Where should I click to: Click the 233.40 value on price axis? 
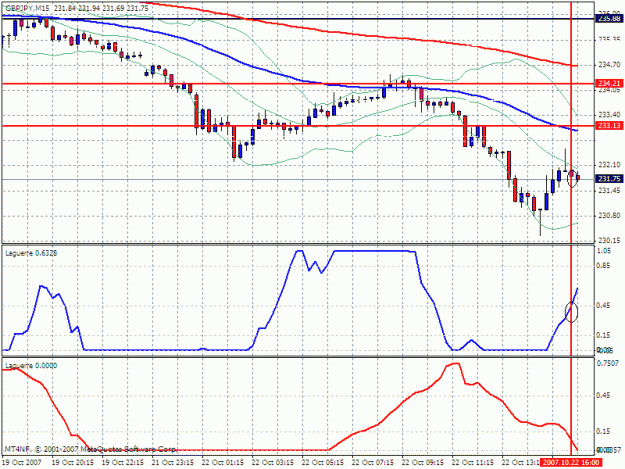pyautogui.click(x=609, y=115)
